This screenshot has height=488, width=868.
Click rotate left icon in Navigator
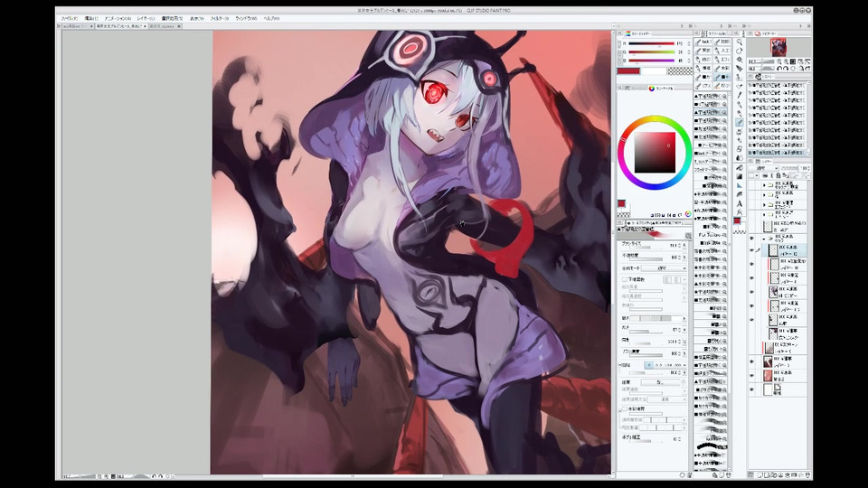coord(778,68)
